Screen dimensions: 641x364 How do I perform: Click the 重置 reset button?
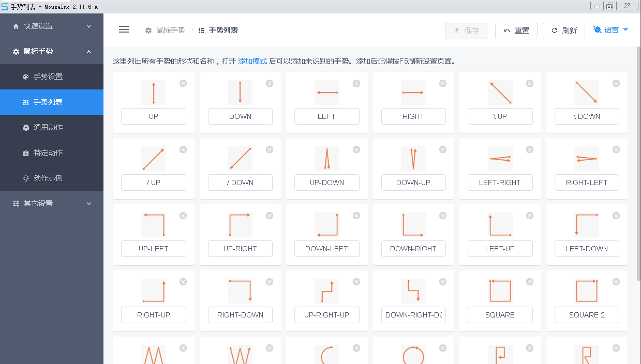[x=516, y=31]
